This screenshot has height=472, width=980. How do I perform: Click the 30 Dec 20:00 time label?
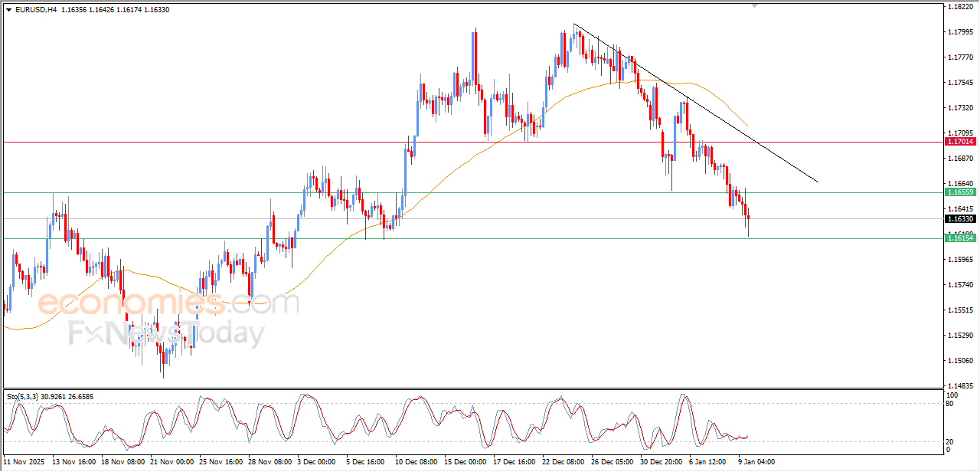(x=661, y=462)
